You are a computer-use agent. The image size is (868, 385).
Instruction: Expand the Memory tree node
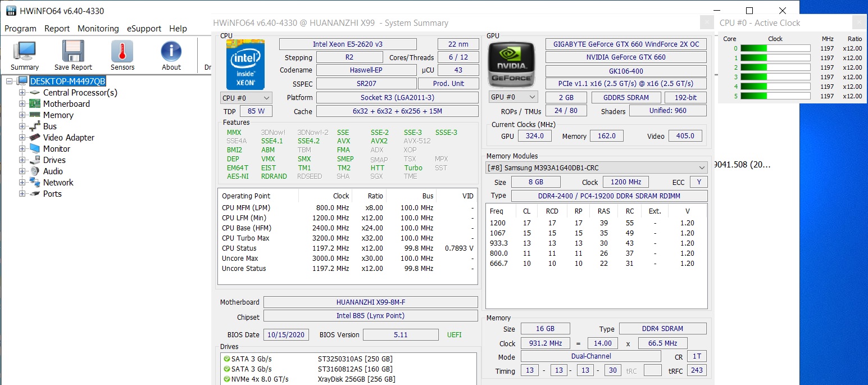pos(22,115)
